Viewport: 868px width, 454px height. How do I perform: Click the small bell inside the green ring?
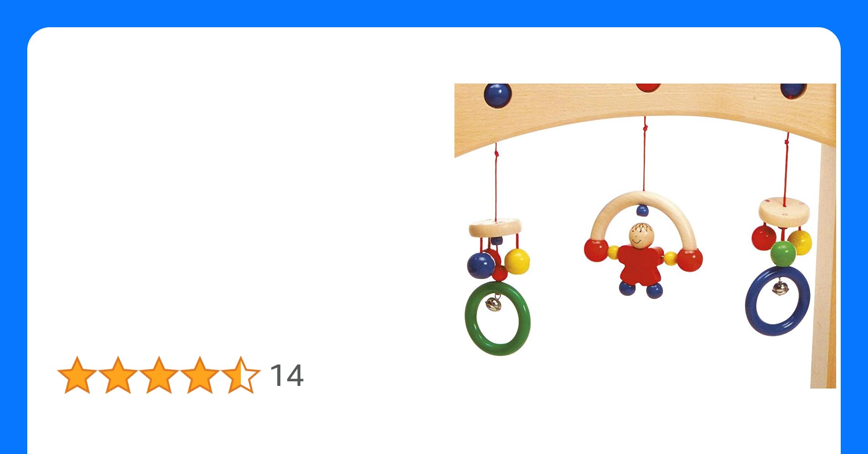click(x=494, y=303)
